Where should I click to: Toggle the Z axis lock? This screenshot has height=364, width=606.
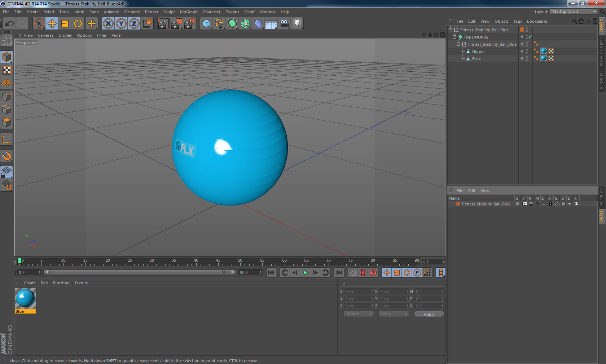coord(134,24)
